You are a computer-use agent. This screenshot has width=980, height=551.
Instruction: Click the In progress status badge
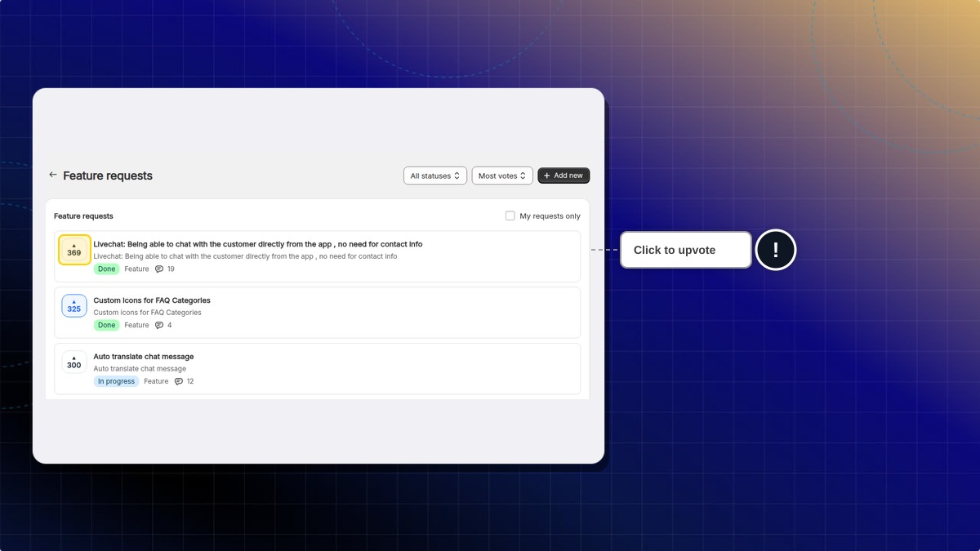(x=116, y=382)
